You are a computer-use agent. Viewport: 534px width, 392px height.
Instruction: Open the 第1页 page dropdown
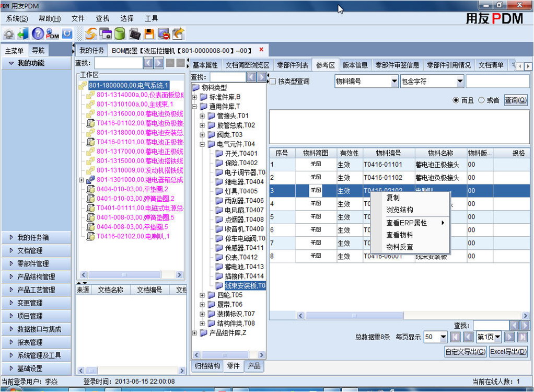click(497, 337)
